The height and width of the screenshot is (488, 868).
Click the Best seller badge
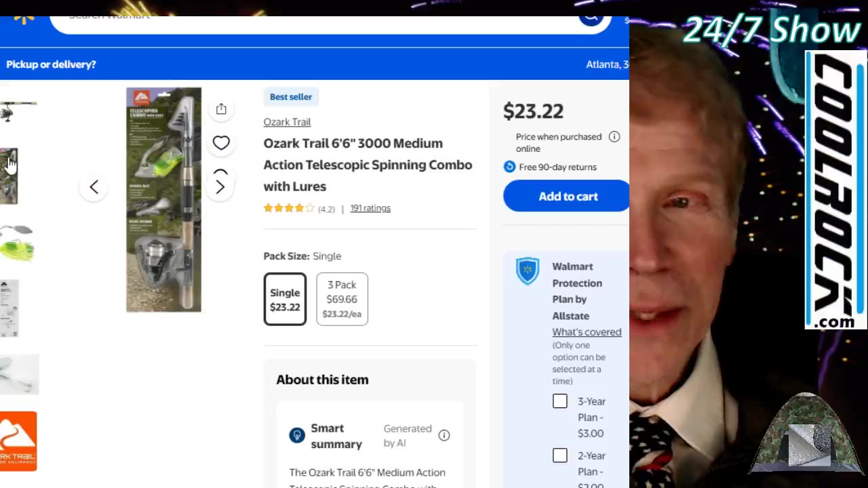(x=291, y=97)
